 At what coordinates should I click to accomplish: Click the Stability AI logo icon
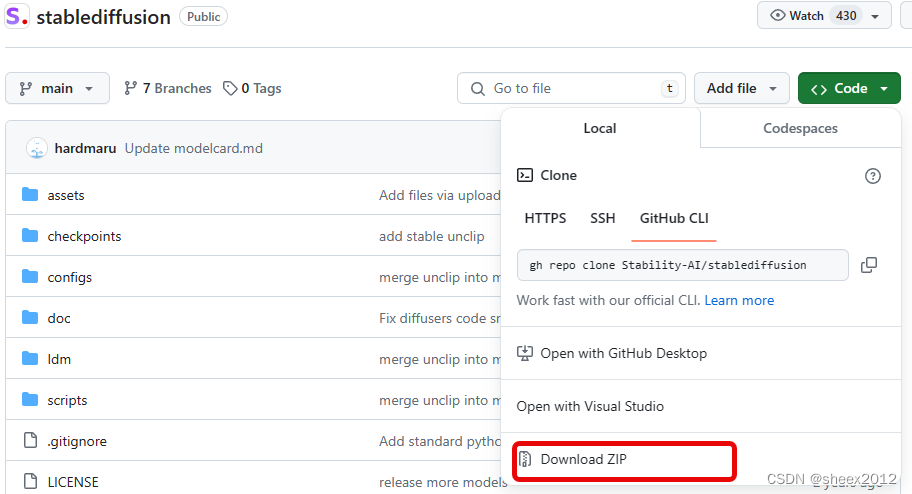[x=17, y=17]
